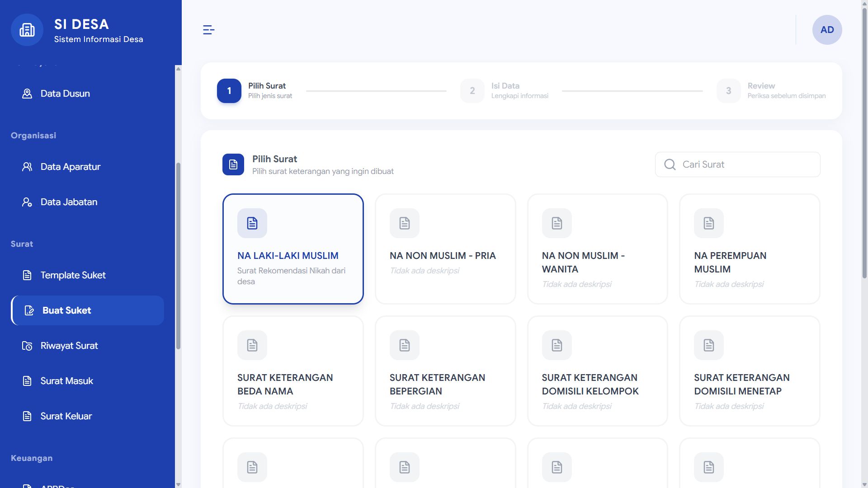Choose SURAT KETERANGAN DOMISILI MENETAP card
This screenshot has height=488, width=868.
[750, 371]
